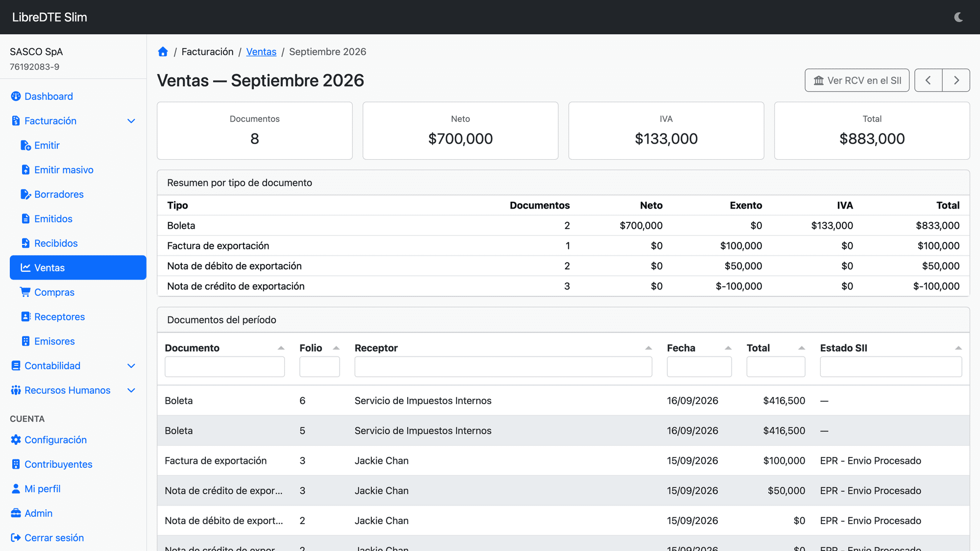Open the LibreDTE Slim brand link
This screenshot has height=551, width=980.
(x=49, y=17)
